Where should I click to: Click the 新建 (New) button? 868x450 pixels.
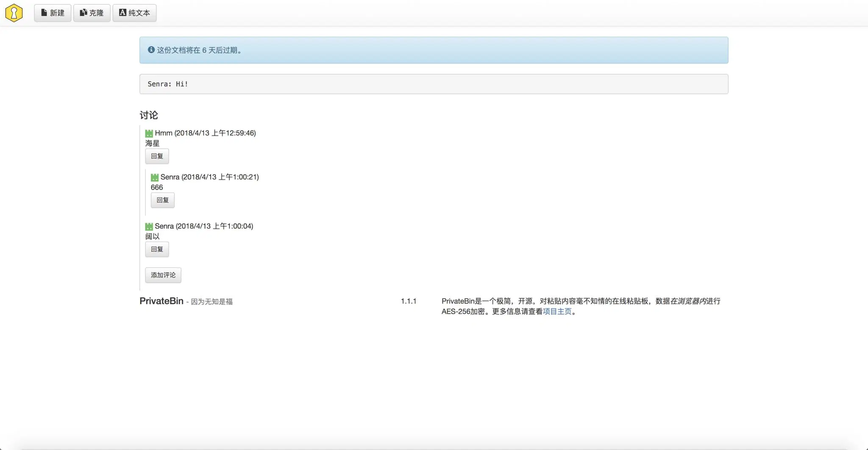tap(53, 13)
